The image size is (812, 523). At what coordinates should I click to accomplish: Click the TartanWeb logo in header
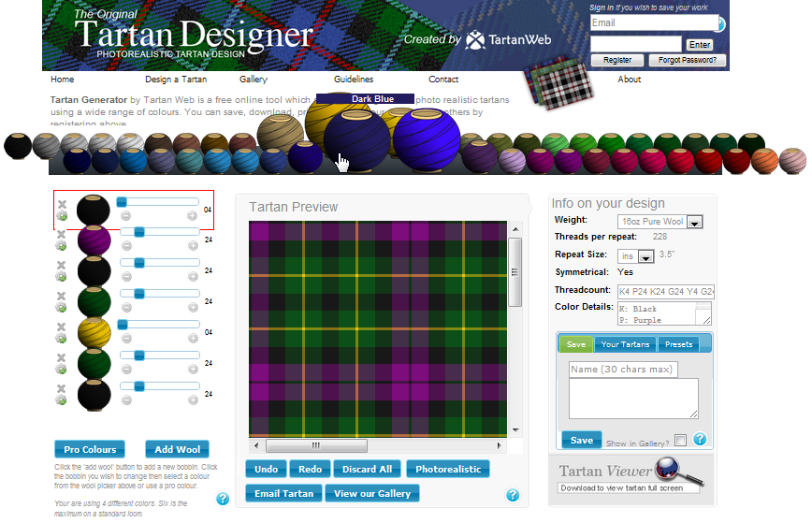(508, 40)
